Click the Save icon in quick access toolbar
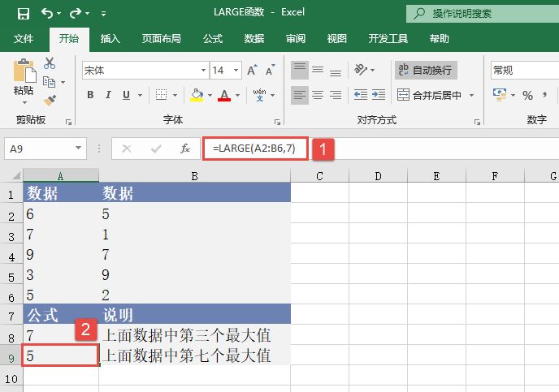 (23, 14)
